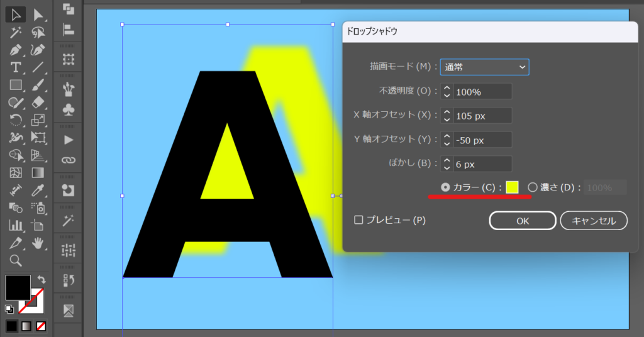644x337 pixels.
Task: Select the Symbol Sprayer tool
Action: coord(38,208)
